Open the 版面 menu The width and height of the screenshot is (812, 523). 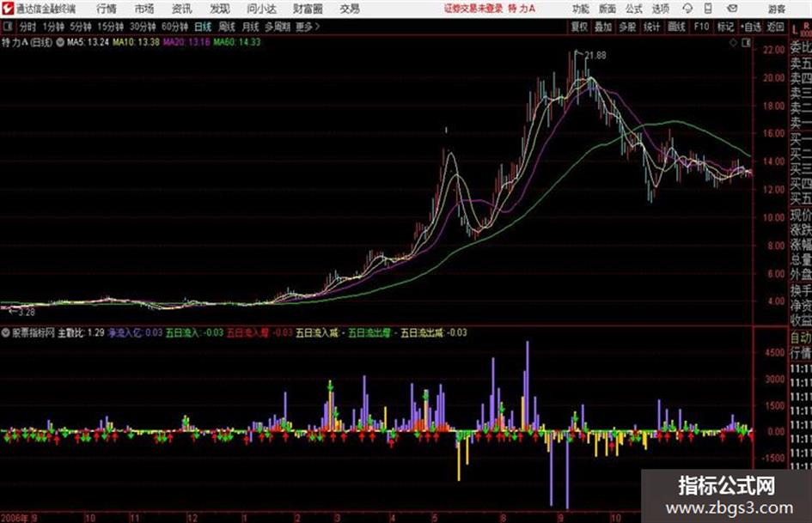point(607,9)
